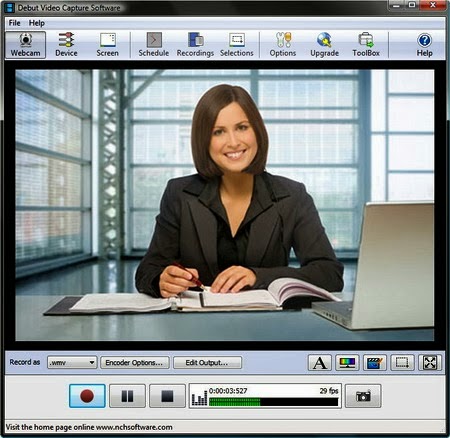
Task: Toggle full screen preview icon
Action: pos(430,363)
